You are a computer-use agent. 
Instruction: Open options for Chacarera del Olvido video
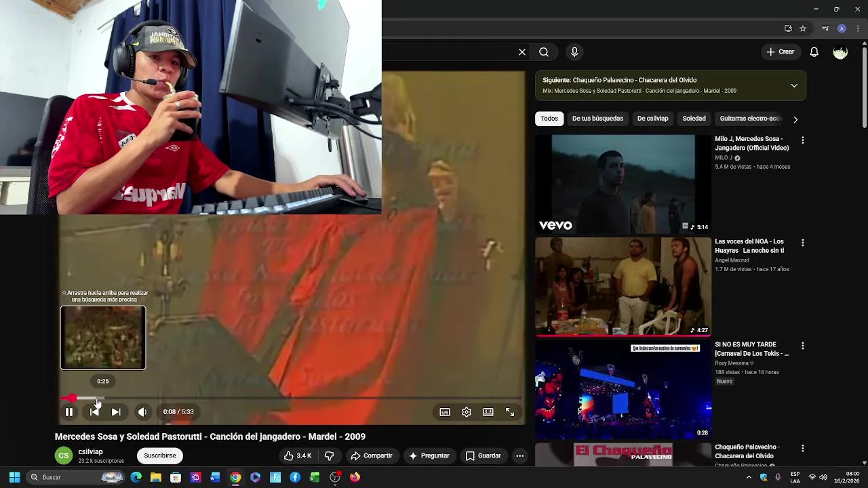[803, 449]
